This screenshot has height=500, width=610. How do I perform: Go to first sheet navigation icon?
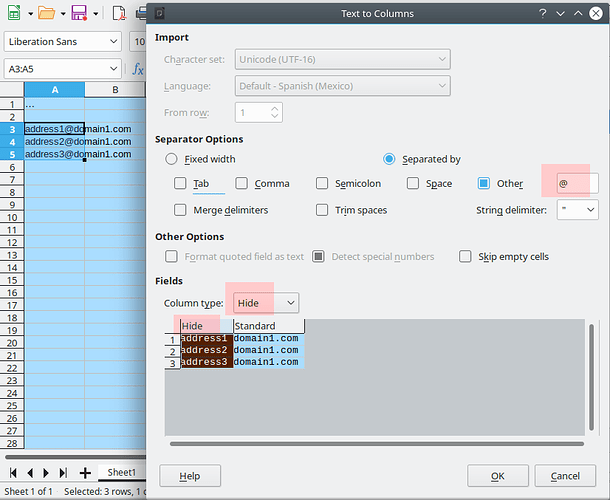click(13, 473)
